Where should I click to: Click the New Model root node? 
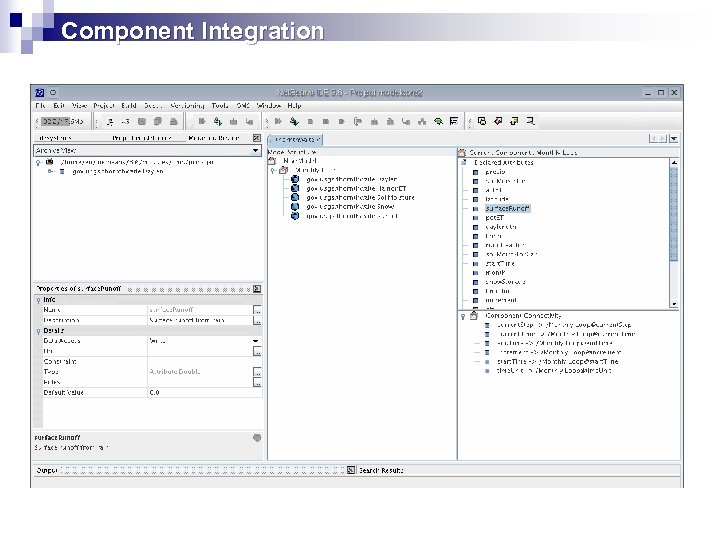pyautogui.click(x=300, y=161)
